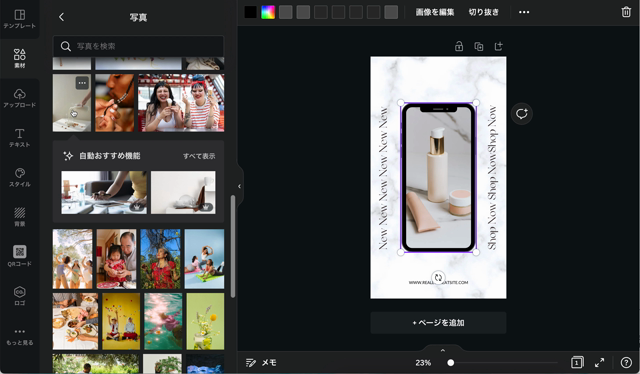Open the 背景 background panel
Image resolution: width=640 pixels, height=374 pixels.
[20, 217]
